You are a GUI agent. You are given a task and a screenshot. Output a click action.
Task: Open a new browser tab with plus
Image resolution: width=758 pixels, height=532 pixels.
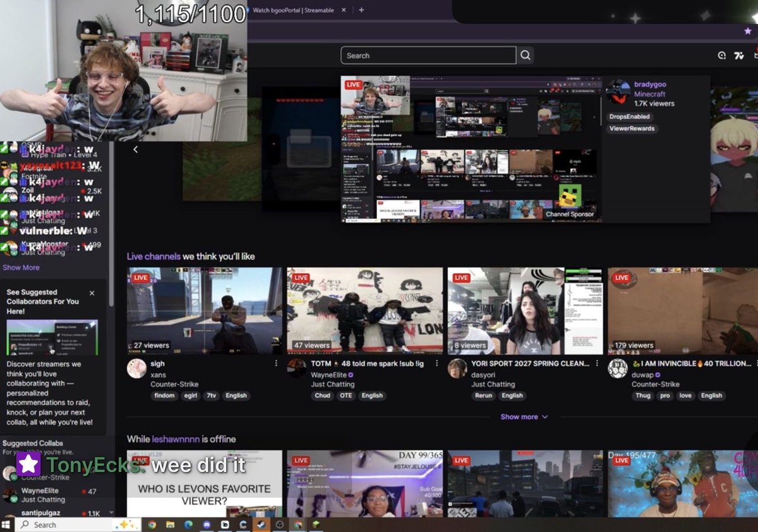point(361,10)
